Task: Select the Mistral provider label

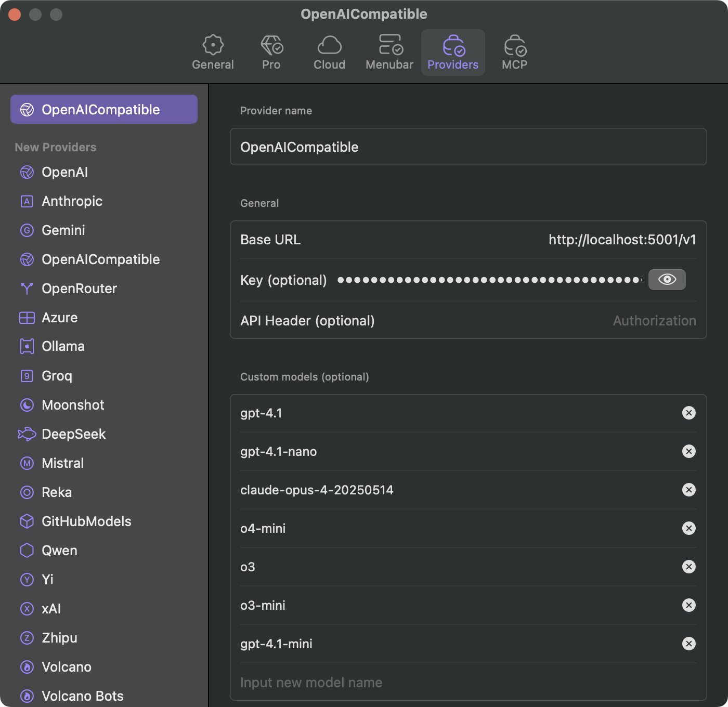Action: point(62,463)
